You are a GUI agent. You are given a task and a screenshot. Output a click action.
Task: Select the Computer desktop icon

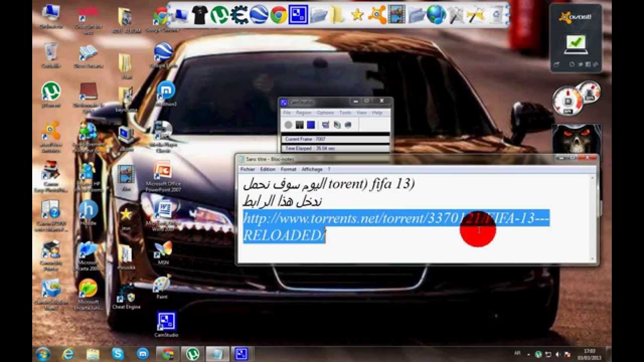pyautogui.click(x=50, y=16)
